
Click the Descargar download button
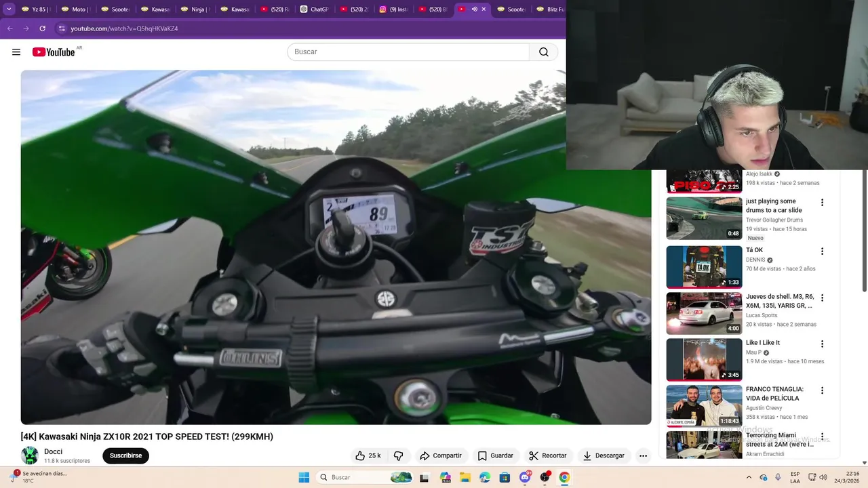[604, 455]
